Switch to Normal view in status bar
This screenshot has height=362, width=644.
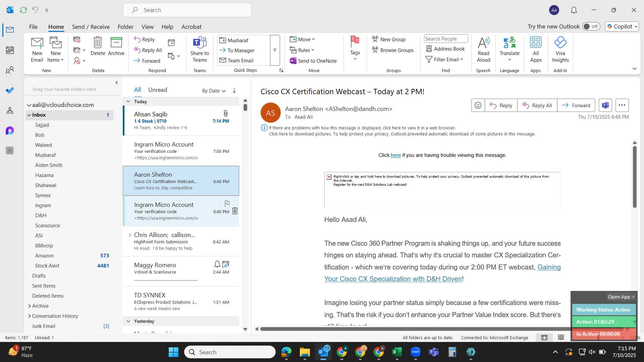544,338
